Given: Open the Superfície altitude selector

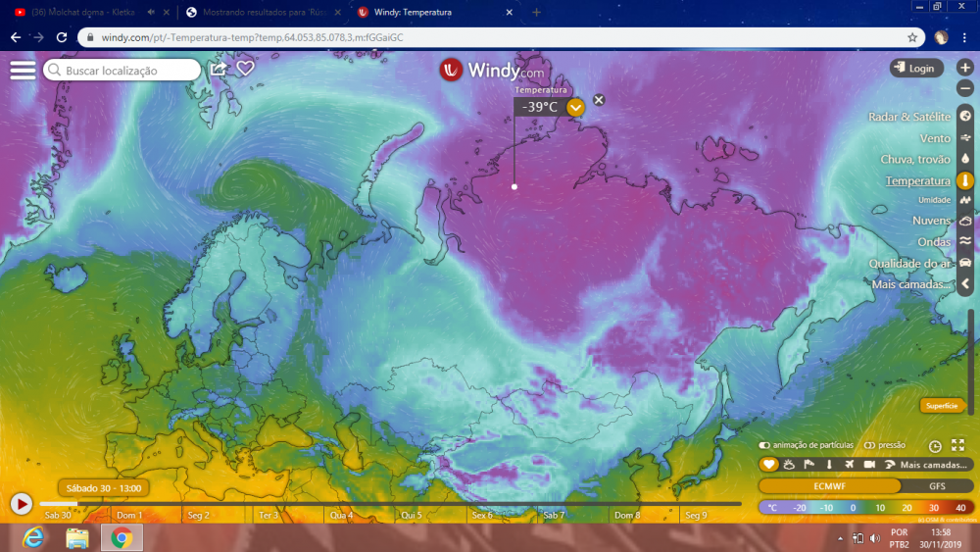Looking at the screenshot, I should (x=942, y=406).
